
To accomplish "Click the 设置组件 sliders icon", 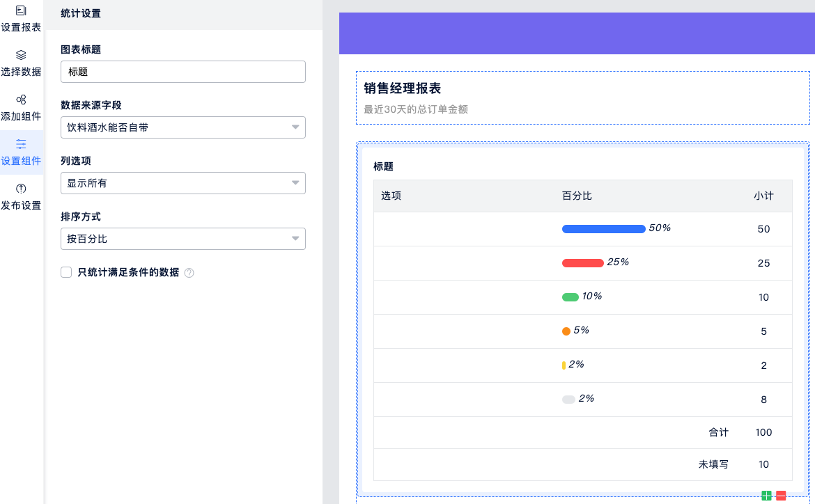I will [21, 144].
